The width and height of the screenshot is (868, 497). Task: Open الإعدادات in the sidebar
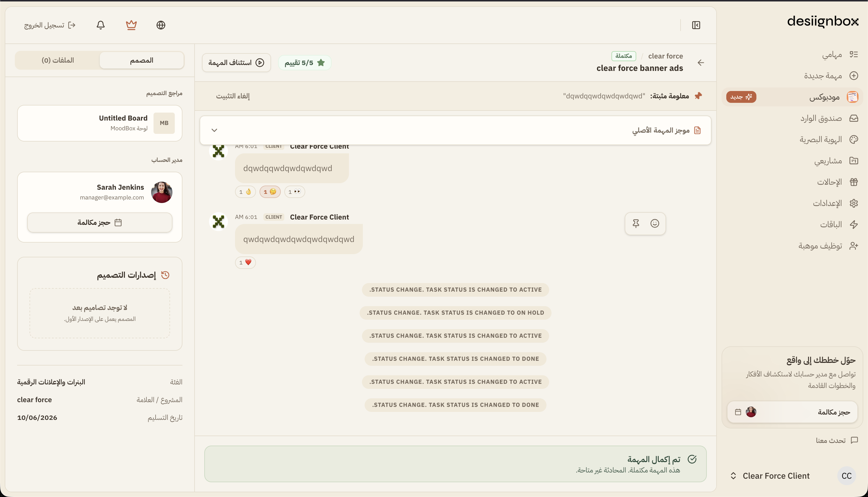[792, 203]
